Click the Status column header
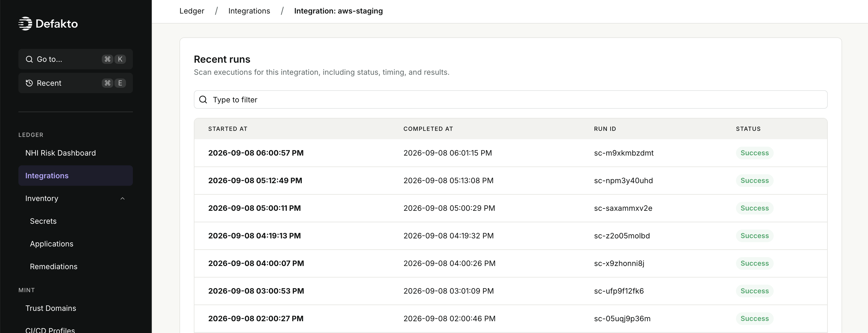The width and height of the screenshot is (868, 333). pos(748,129)
